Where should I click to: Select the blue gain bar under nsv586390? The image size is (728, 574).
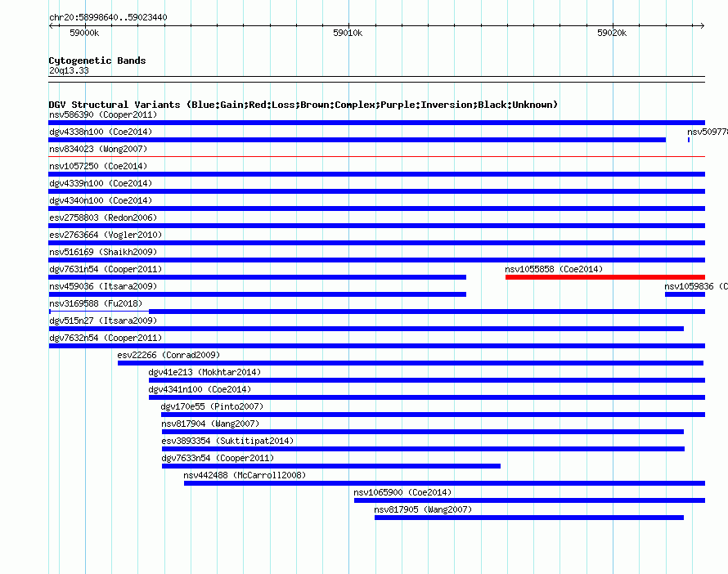pyautogui.click(x=376, y=123)
